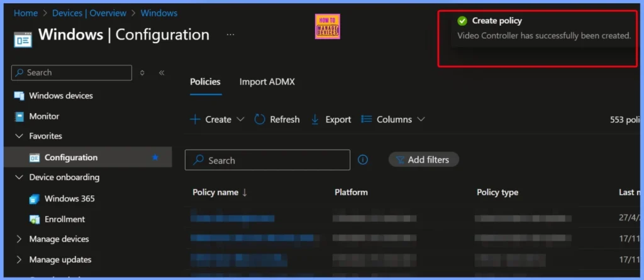This screenshot has height=280, width=644.
Task: Click the Create policy notification title
Action: pyautogui.click(x=497, y=21)
